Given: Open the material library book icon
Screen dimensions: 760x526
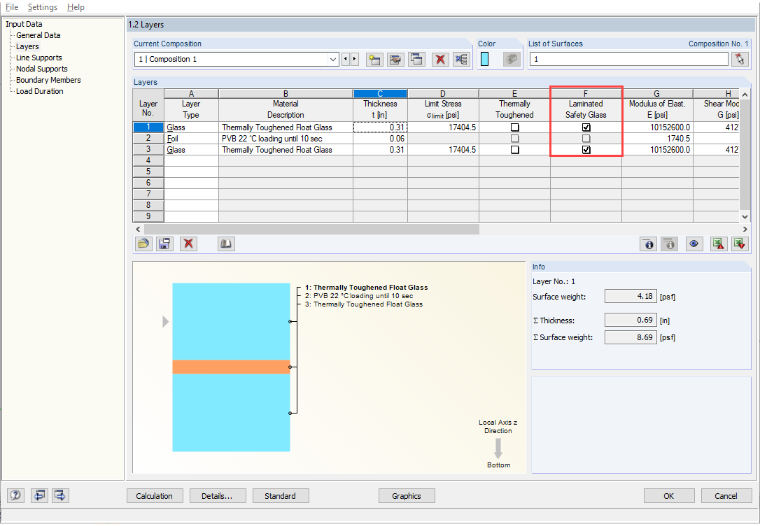Looking at the screenshot, I should click(226, 243).
